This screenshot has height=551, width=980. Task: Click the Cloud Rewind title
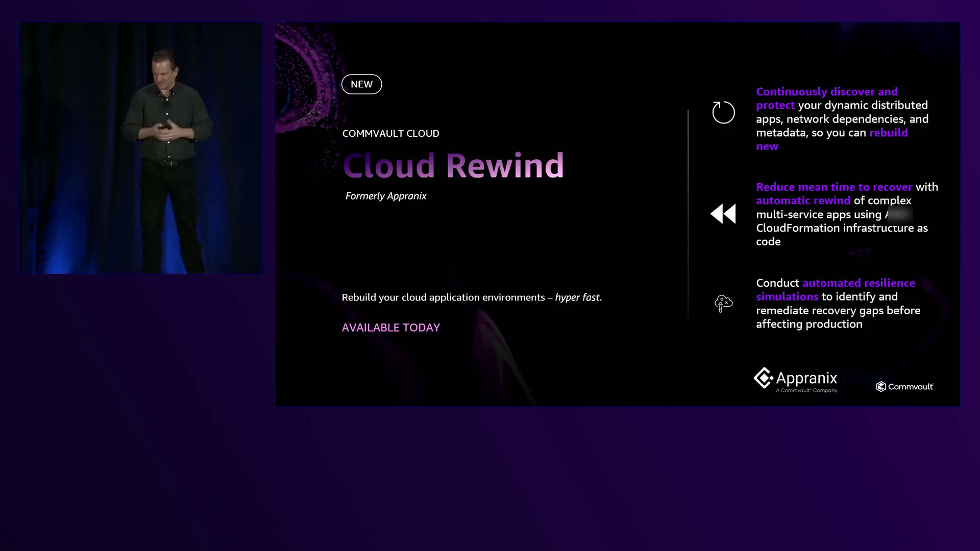[x=453, y=165]
